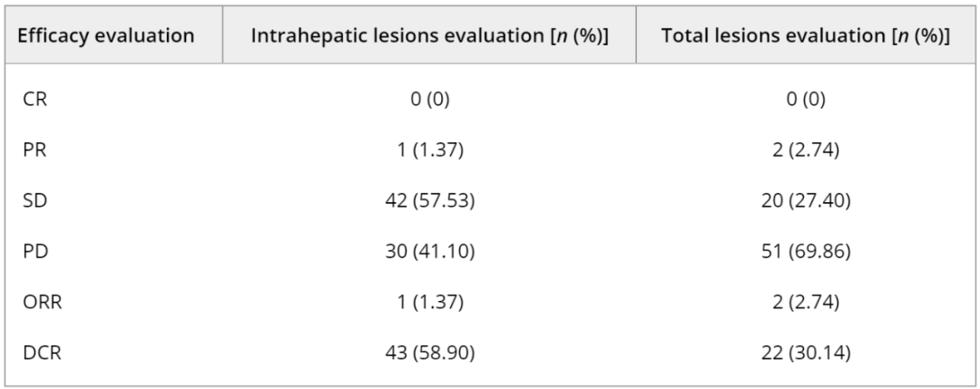Click the PD row label

[x=34, y=250]
